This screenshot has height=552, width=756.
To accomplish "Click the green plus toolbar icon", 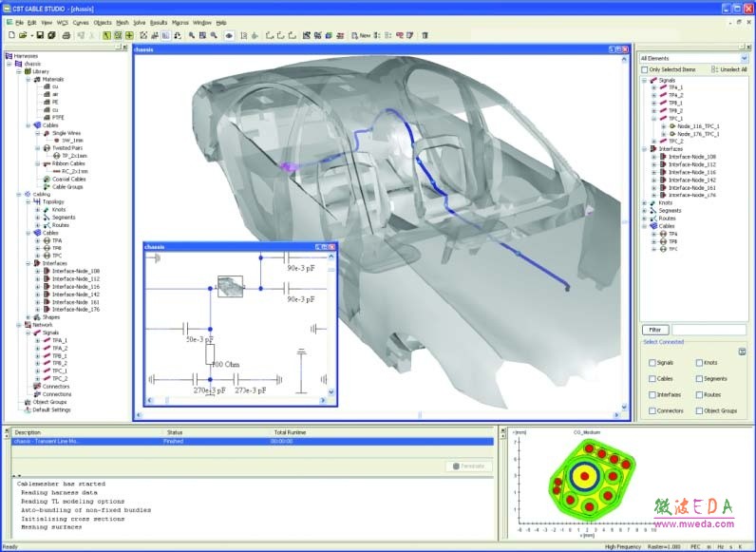I will (x=129, y=35).
